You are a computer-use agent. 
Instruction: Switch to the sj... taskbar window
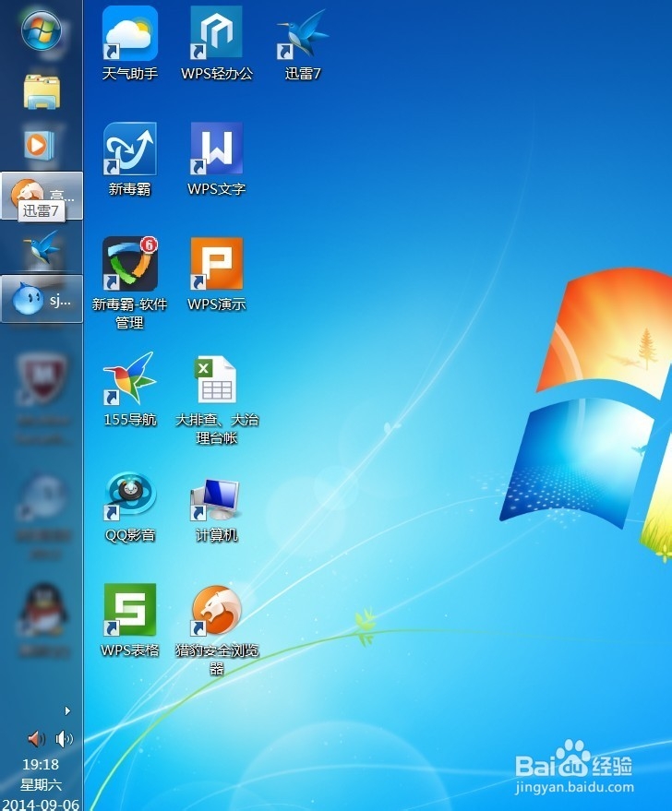tap(42, 298)
